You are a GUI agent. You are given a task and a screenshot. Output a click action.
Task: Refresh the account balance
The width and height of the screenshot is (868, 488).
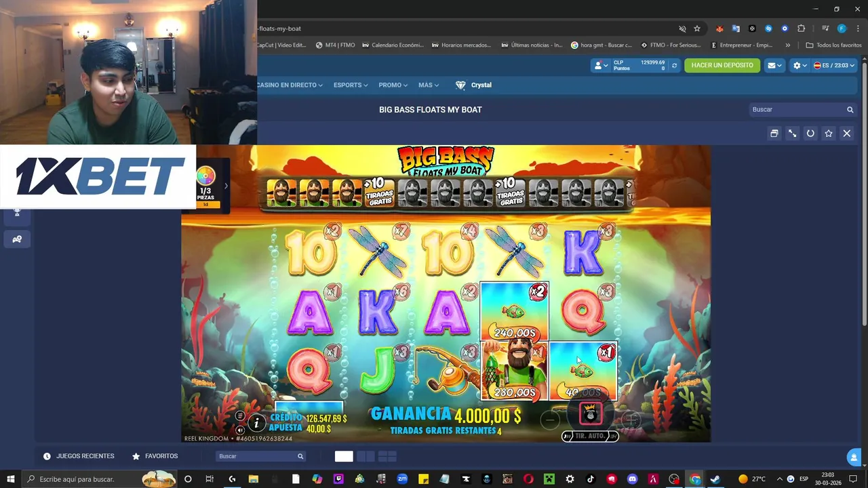(x=674, y=66)
